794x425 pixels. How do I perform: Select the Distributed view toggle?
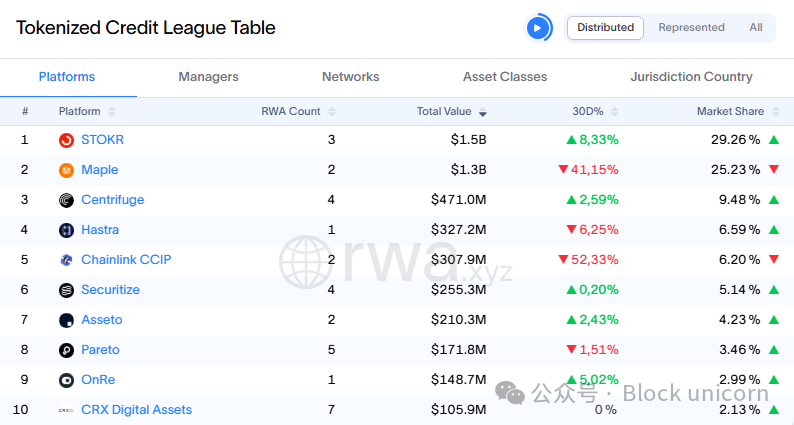pos(605,28)
